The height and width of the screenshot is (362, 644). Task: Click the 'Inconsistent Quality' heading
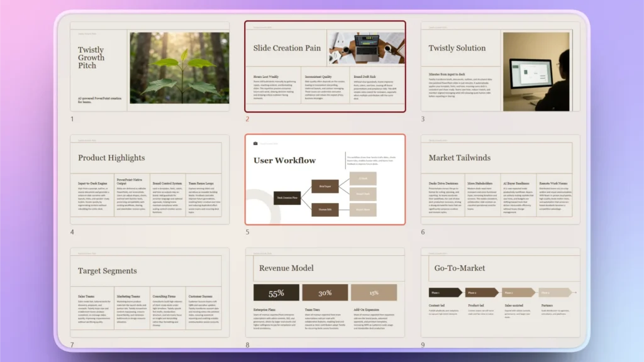click(318, 77)
